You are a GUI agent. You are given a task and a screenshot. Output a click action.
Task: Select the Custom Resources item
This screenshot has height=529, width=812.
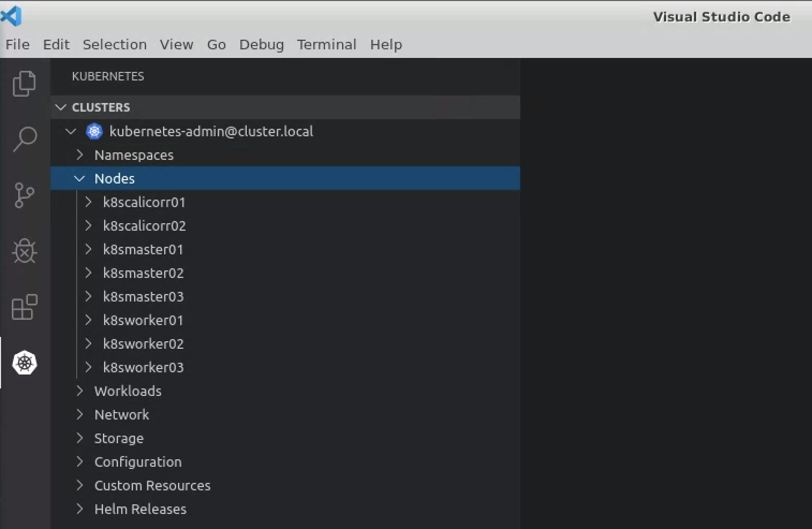click(152, 485)
